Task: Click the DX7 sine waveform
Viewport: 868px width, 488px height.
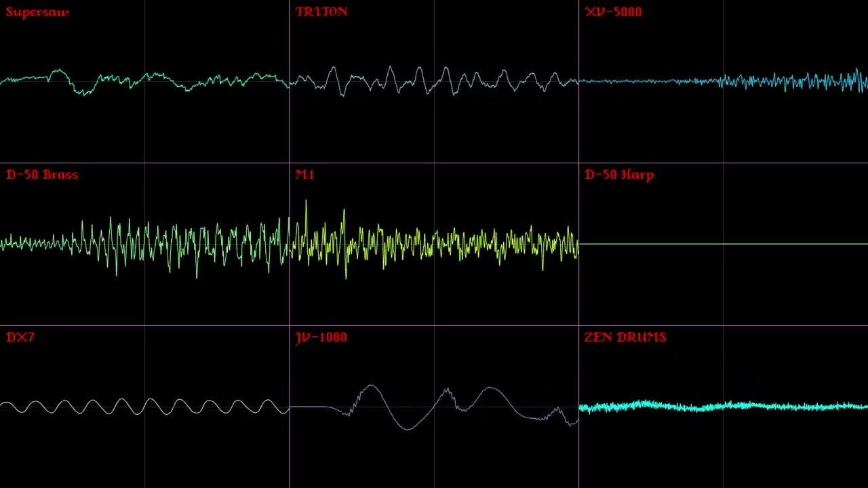Action: 144,407
